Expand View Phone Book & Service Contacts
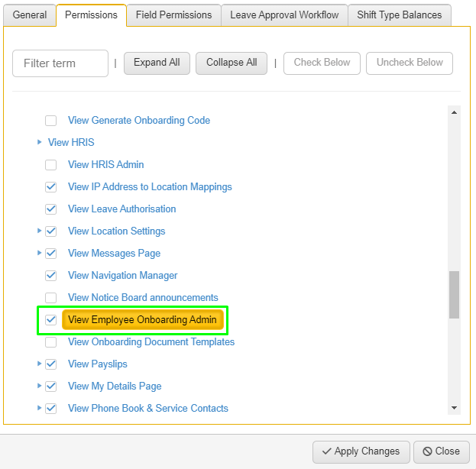476x469 pixels. [x=39, y=408]
